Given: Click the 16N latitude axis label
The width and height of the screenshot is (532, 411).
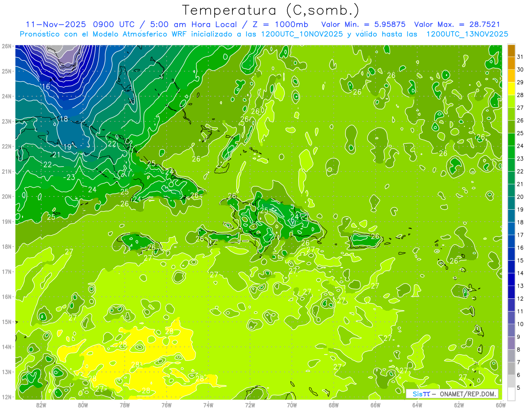Looking at the screenshot, I should tap(6, 297).
